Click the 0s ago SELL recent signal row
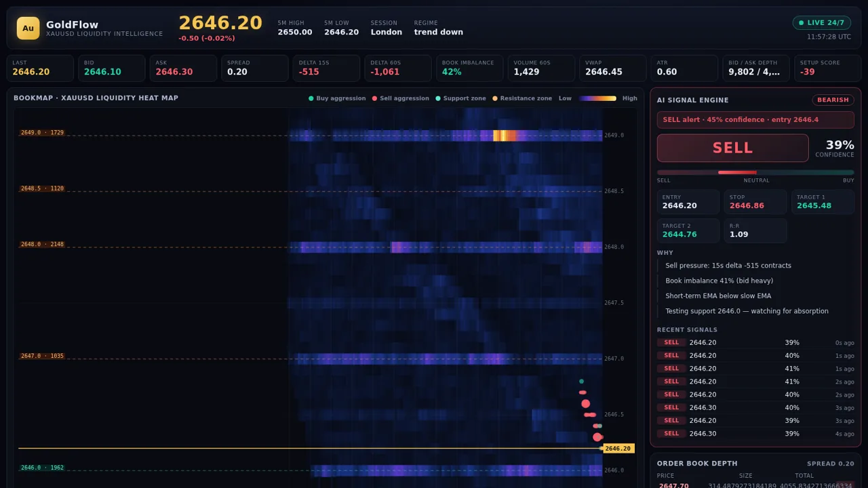The height and width of the screenshot is (488, 868). tap(755, 342)
